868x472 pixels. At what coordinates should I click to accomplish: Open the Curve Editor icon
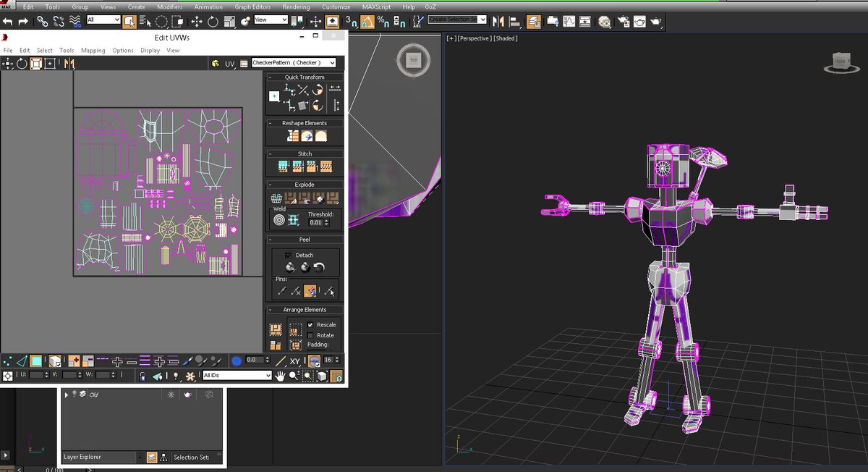click(x=569, y=22)
